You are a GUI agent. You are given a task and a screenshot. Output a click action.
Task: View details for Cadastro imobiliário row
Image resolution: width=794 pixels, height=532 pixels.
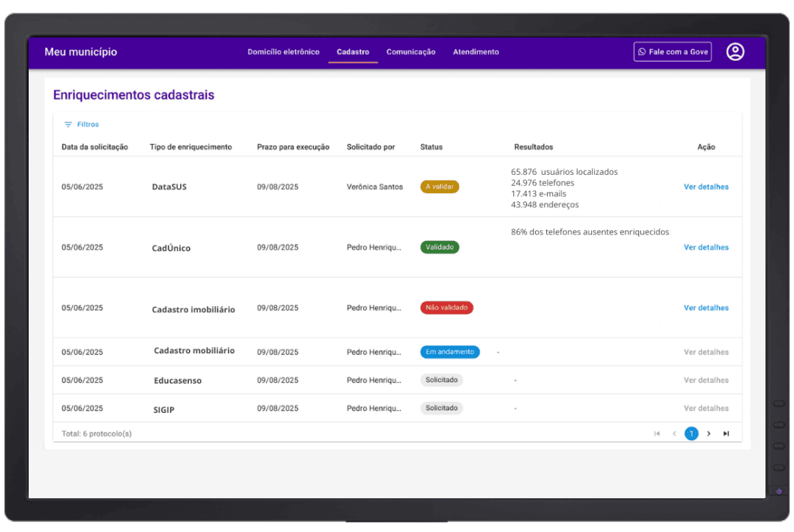706,308
